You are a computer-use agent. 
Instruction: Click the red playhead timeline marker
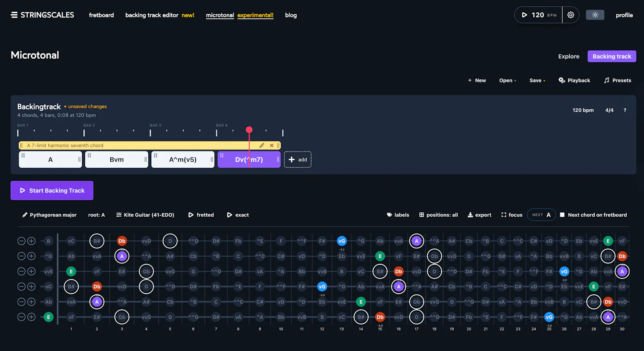[249, 129]
